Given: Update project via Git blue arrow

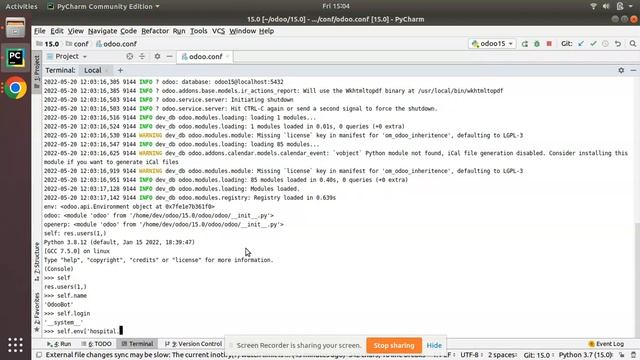Looking at the screenshot, I should click(581, 44).
